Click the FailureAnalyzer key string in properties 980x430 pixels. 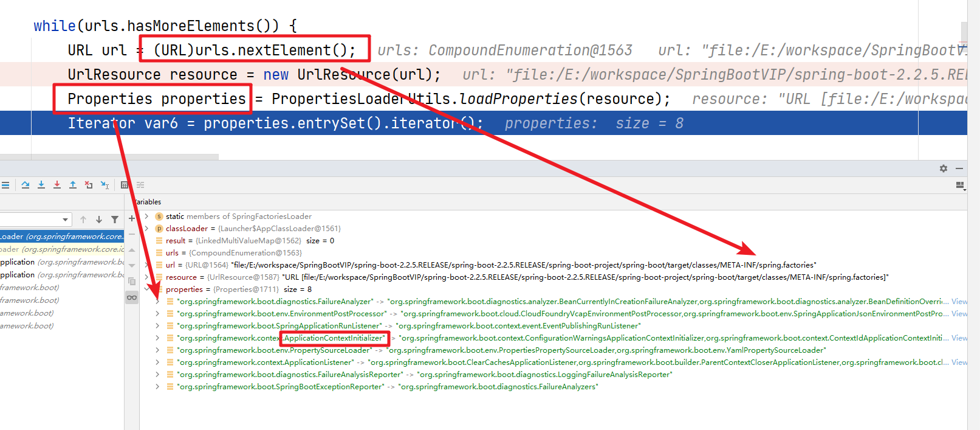pos(275,301)
